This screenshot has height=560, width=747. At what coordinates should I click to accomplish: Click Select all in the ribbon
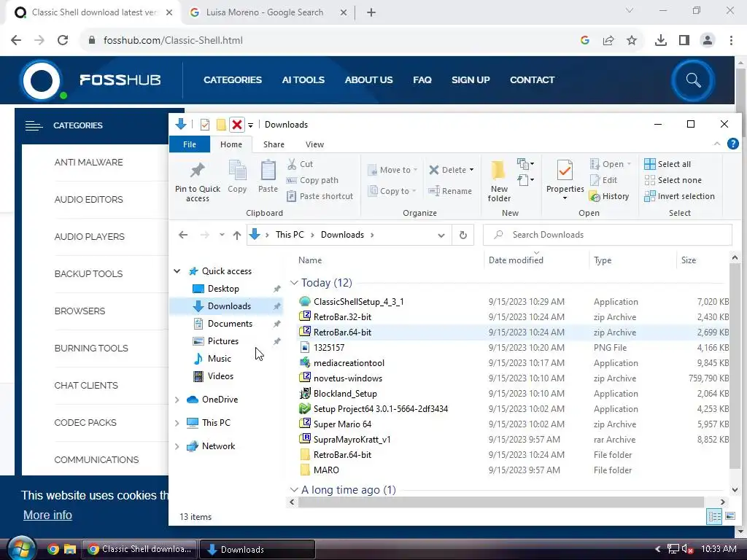[667, 164]
